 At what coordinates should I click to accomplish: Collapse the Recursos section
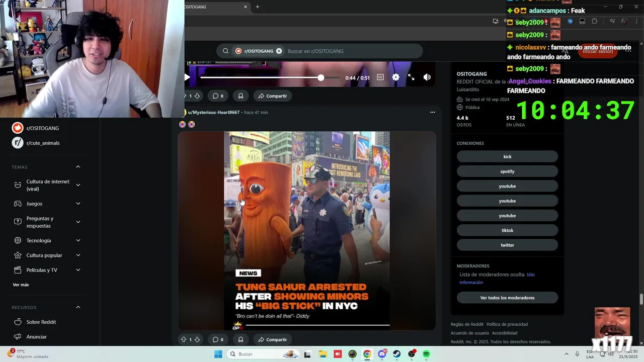(78, 307)
